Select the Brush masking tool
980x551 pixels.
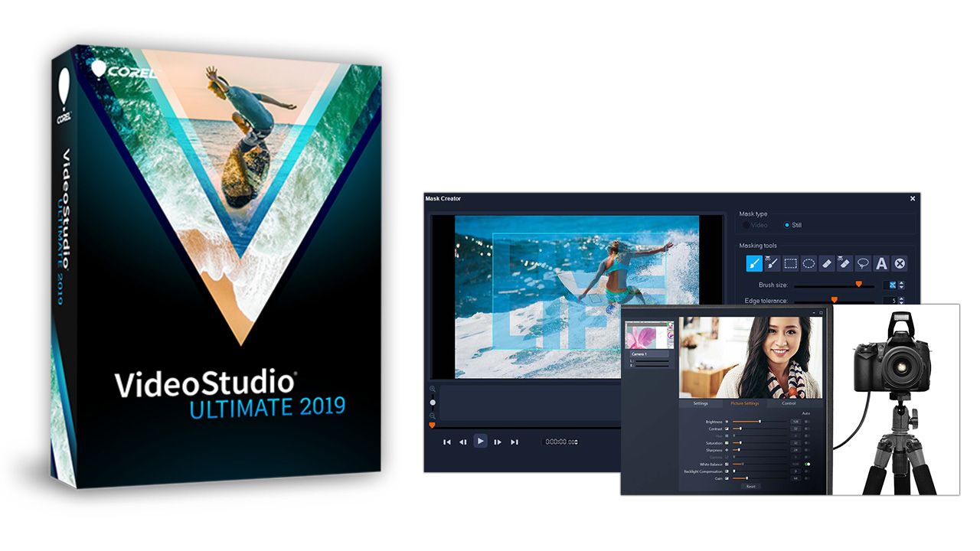click(x=754, y=263)
